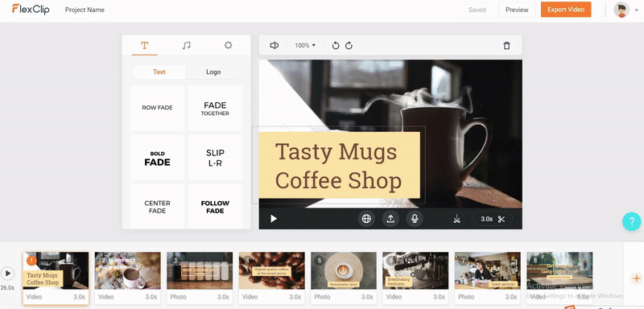Delete element with trash can icon
This screenshot has width=644, height=309.
(x=507, y=46)
